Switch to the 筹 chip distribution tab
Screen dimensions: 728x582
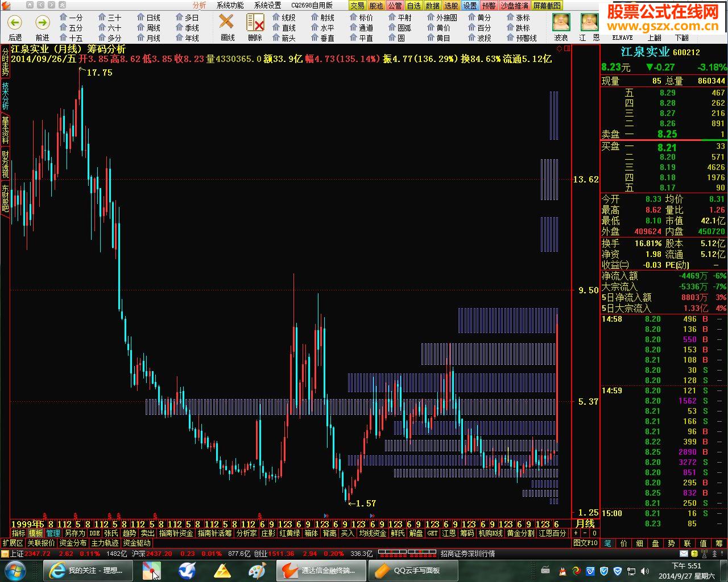pyautogui.click(x=719, y=543)
